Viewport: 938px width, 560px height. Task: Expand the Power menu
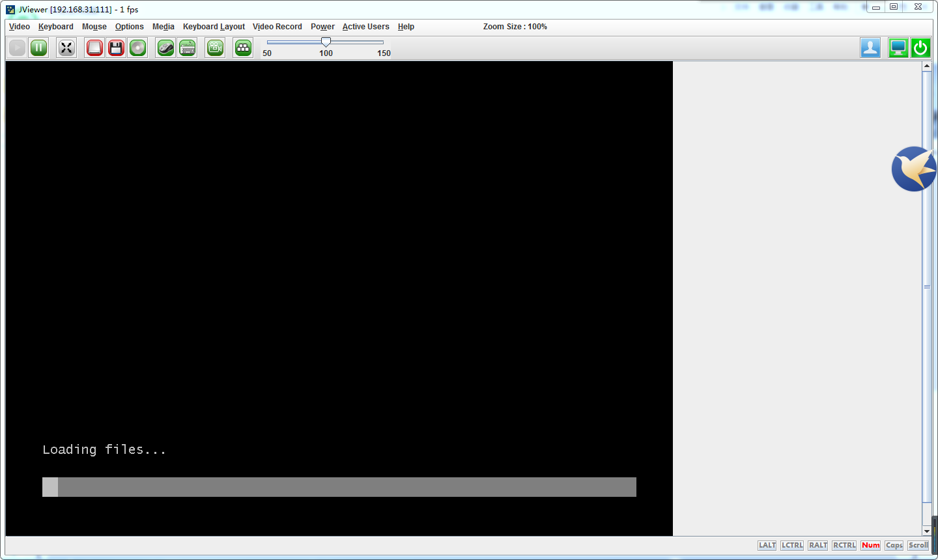[x=322, y=27]
